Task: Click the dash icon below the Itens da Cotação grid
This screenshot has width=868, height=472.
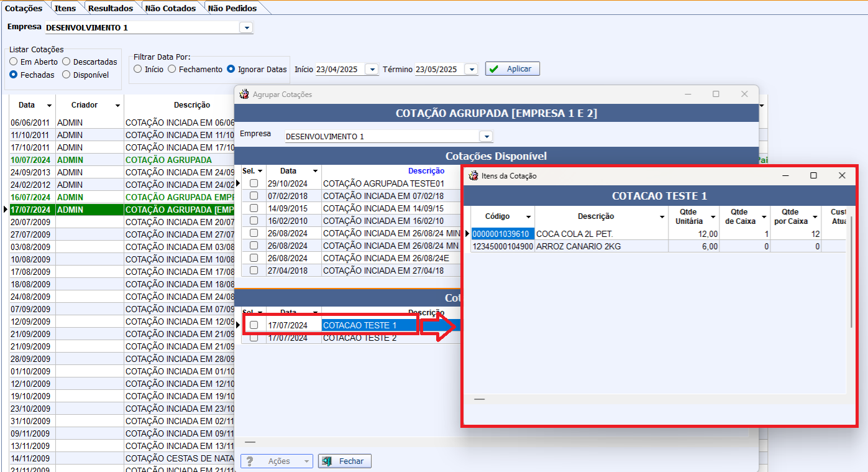Action: point(479,399)
